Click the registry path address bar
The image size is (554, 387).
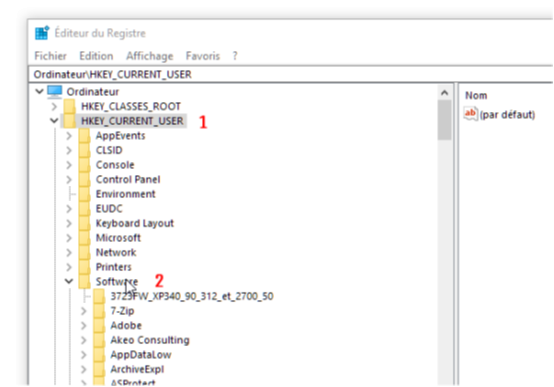291,74
